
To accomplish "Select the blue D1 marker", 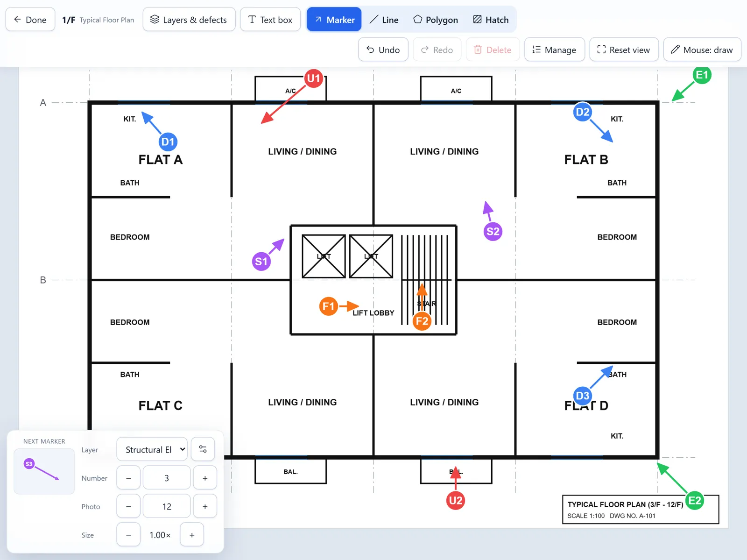I will tap(168, 142).
